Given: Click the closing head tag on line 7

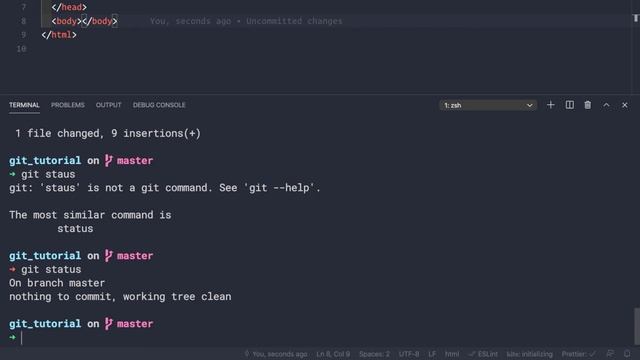Looking at the screenshot, I should pyautogui.click(x=69, y=7).
